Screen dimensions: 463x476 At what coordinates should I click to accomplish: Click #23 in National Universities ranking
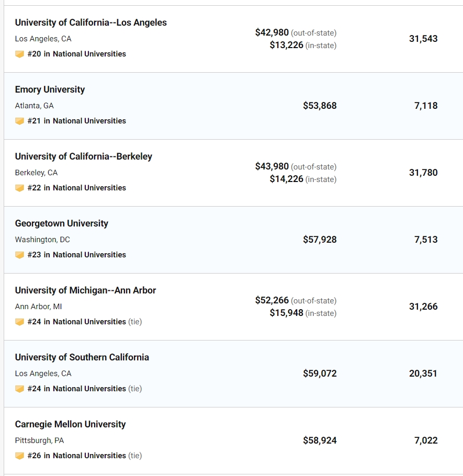[76, 255]
